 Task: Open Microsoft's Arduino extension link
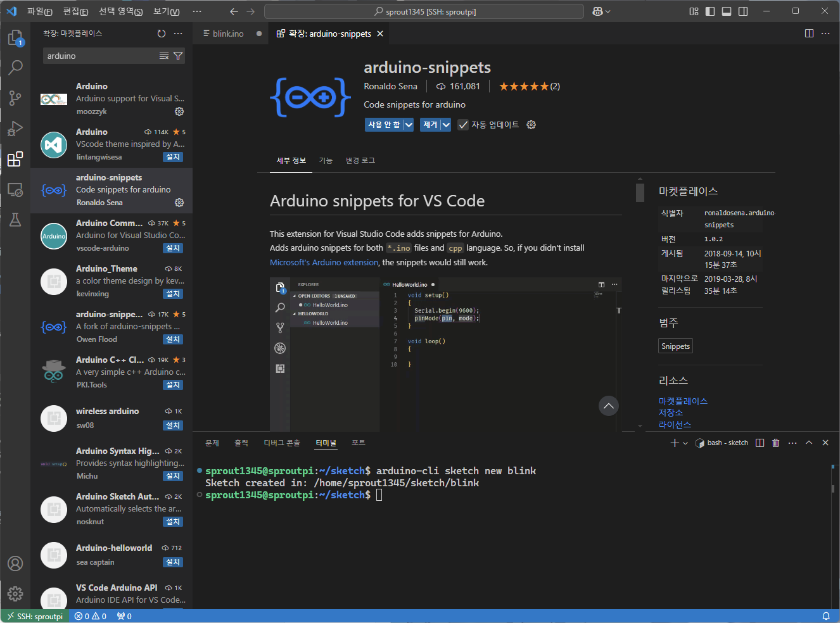(x=324, y=263)
